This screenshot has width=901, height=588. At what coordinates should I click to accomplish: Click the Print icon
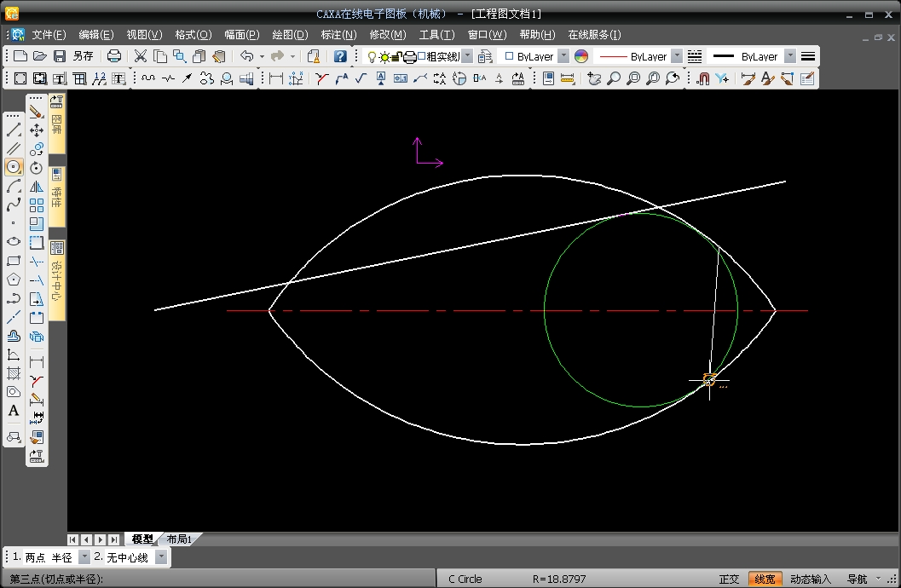pos(113,56)
